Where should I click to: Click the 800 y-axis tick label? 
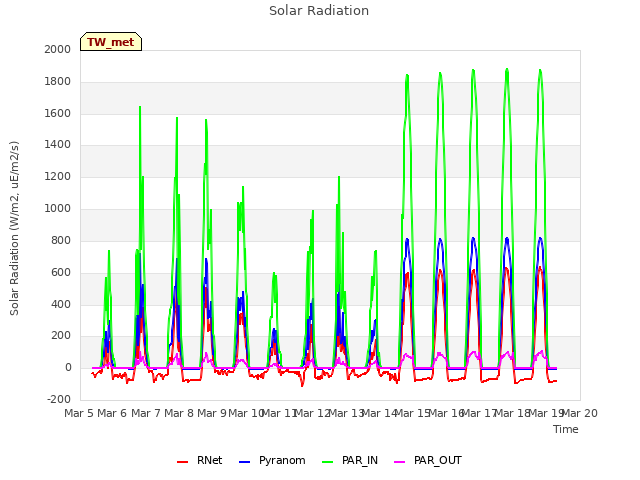[x=61, y=240]
